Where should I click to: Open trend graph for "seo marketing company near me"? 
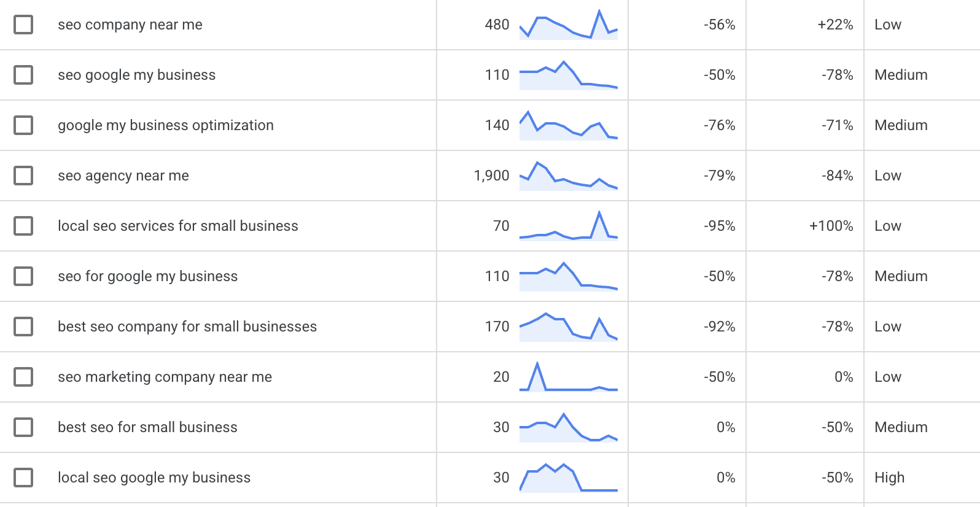568,377
